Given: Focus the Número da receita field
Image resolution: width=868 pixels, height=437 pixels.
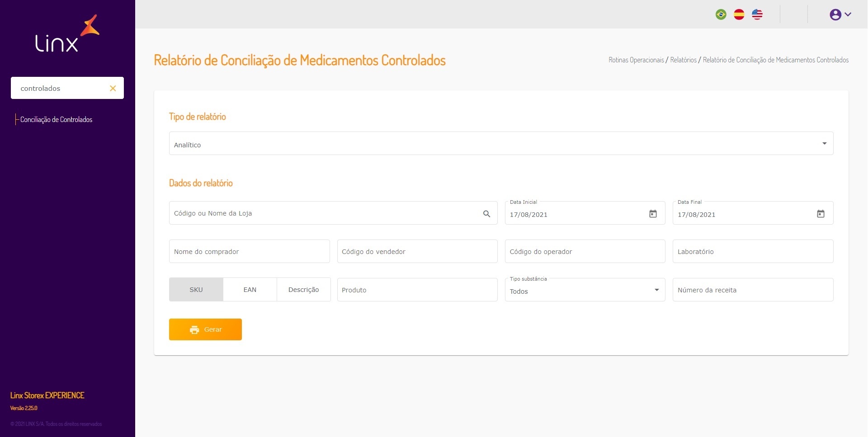Looking at the screenshot, I should pos(753,290).
